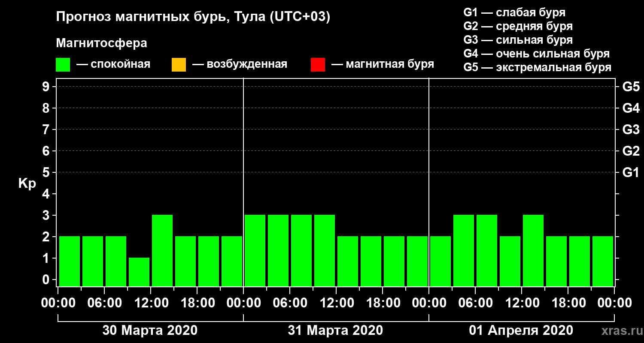Click the '12:00' time label above 30 Марта

(151, 303)
